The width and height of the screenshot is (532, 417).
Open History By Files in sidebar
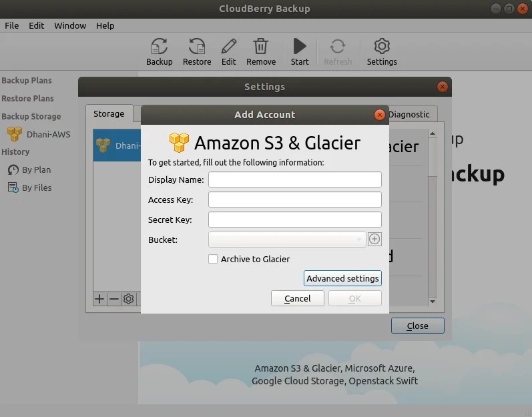30,187
